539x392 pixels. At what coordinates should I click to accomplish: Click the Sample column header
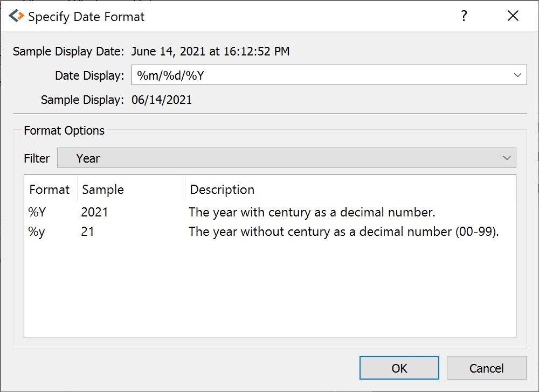pos(102,190)
